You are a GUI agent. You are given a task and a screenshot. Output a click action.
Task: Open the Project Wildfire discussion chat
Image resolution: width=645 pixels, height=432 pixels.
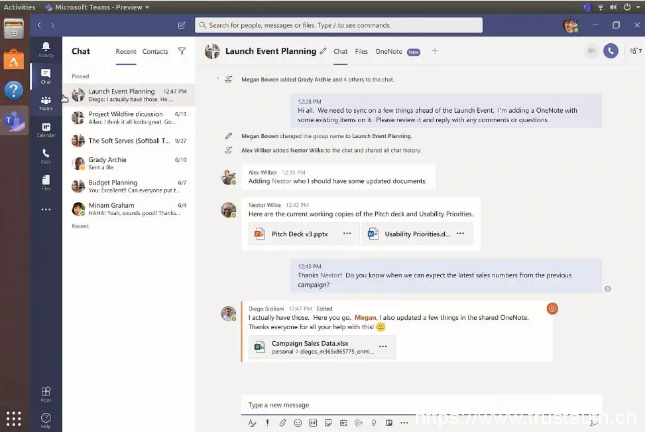[129, 118]
